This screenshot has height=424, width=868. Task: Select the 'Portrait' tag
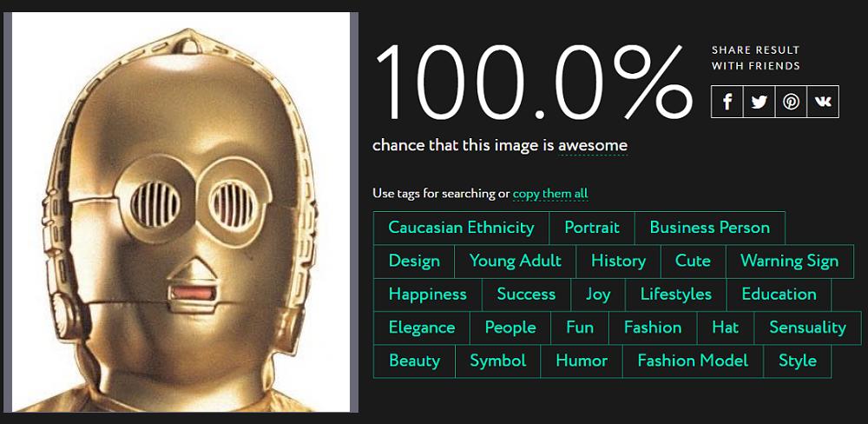pyautogui.click(x=592, y=228)
